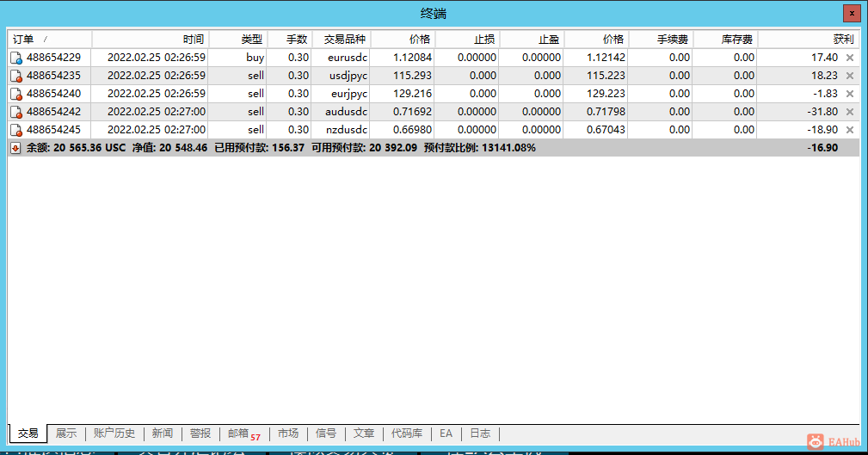Screen dimensions: 868x455
Task: Open the 日志 tab
Action: click(480, 433)
